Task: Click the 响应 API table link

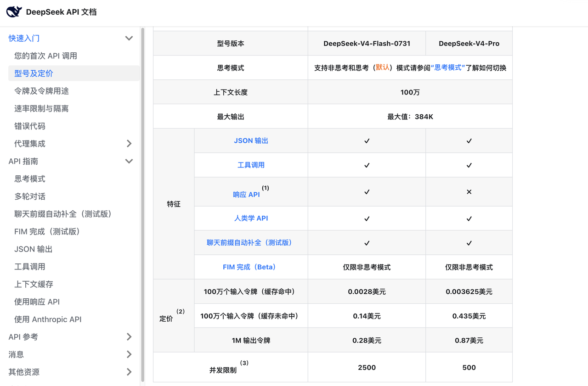Action: (x=246, y=194)
